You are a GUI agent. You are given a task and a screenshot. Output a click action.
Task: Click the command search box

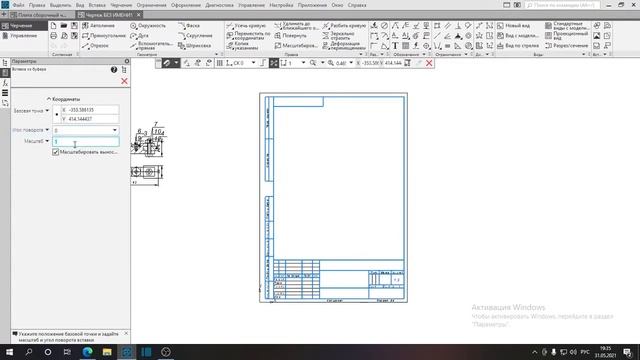[562, 5]
